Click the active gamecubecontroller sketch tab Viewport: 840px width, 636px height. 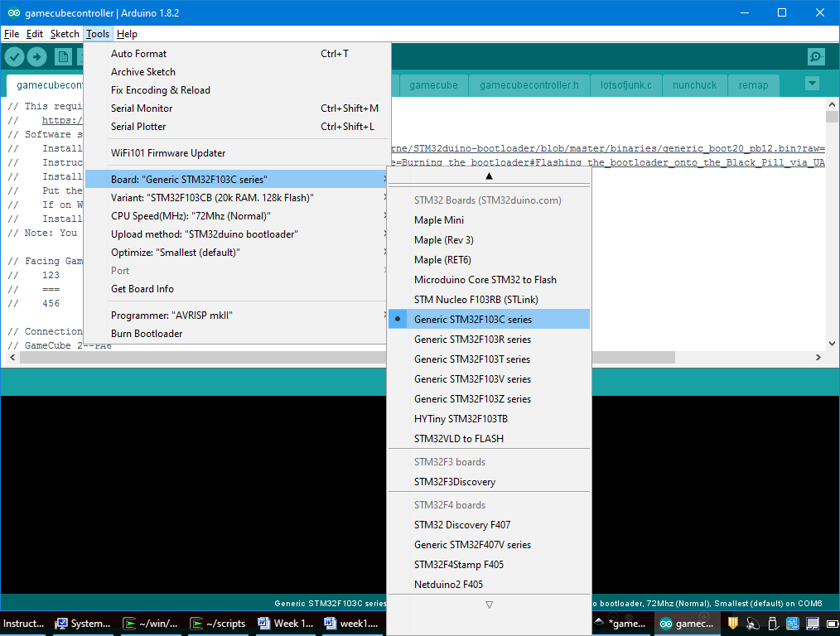pyautogui.click(x=46, y=85)
